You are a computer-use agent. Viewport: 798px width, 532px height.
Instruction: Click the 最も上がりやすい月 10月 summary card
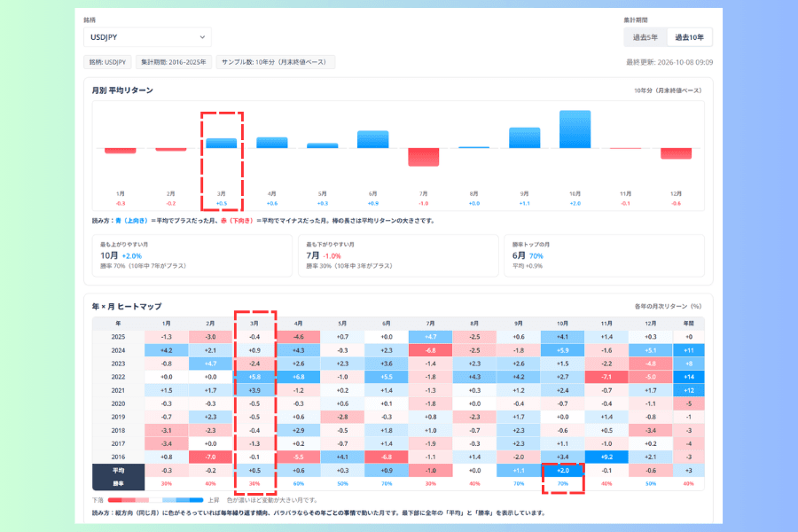tap(192, 255)
